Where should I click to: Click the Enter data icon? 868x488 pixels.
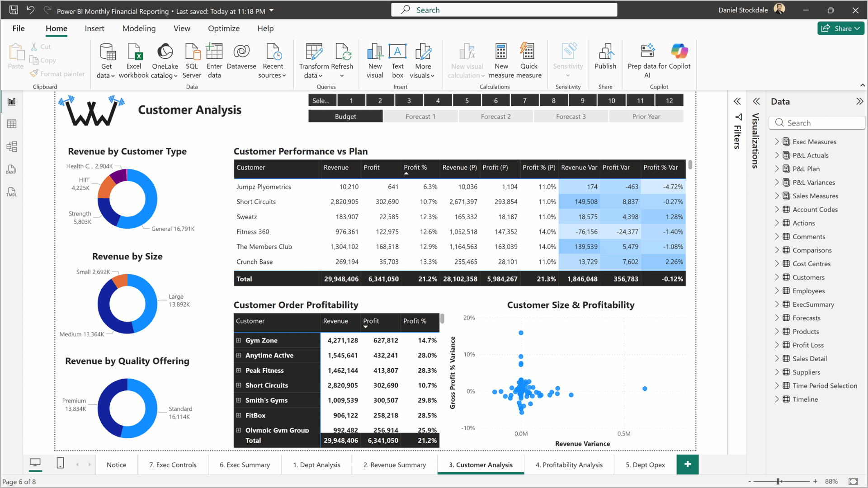[214, 52]
